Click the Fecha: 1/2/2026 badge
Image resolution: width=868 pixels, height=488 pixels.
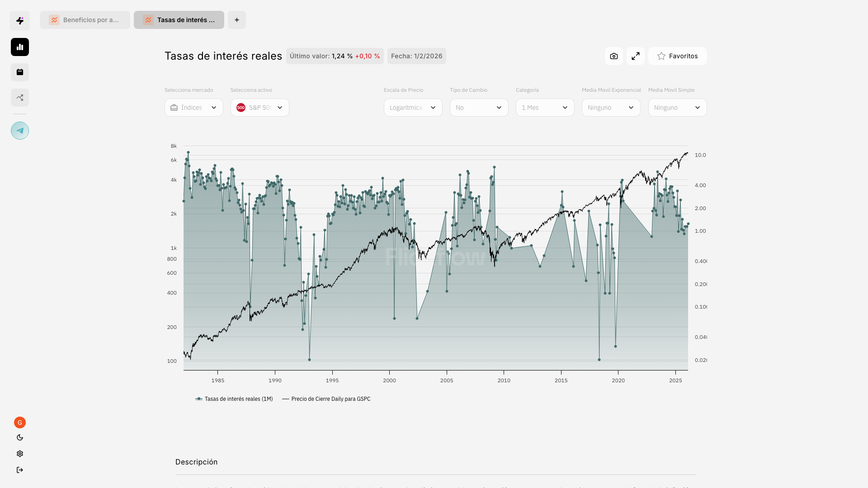(x=417, y=56)
